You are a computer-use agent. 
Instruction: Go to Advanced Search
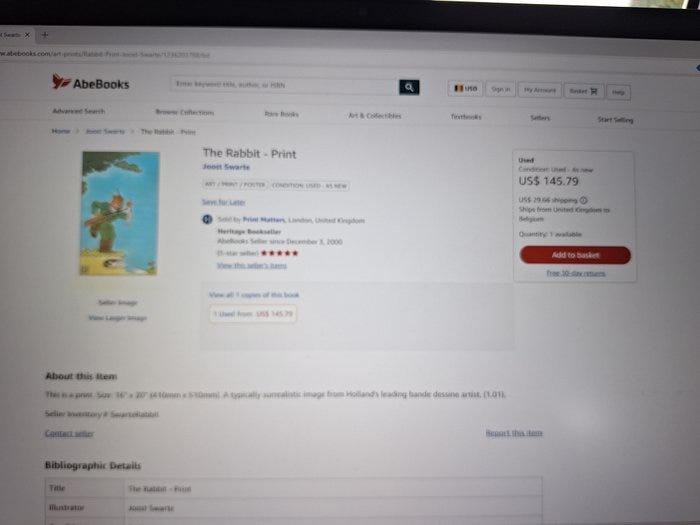79,111
